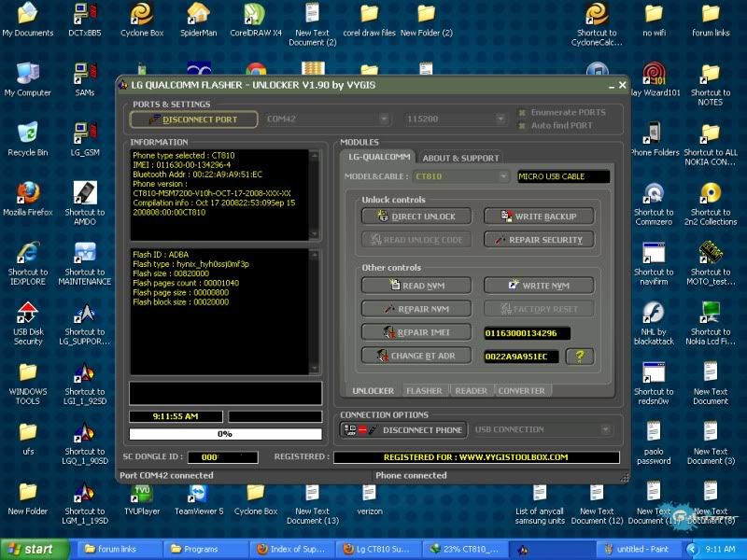The image size is (747, 560).
Task: Open the Shortcut to CycloneCalc icon
Action: coord(597,24)
